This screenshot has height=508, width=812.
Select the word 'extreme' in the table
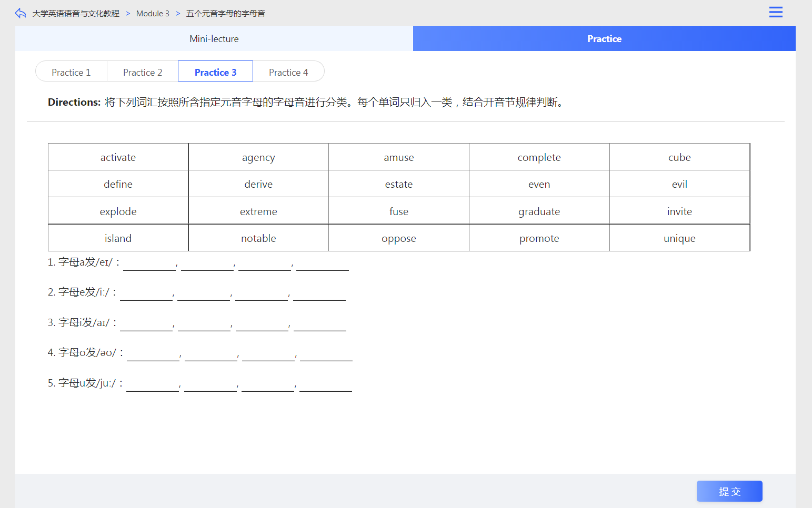pyautogui.click(x=258, y=211)
